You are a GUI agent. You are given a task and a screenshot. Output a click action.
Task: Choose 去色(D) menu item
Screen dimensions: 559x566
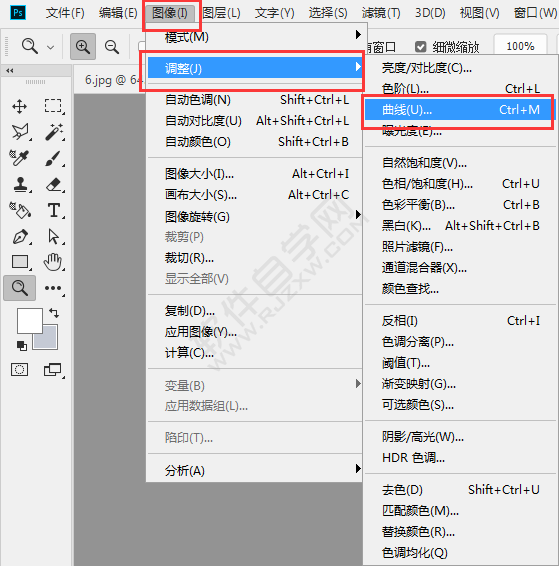point(460,489)
